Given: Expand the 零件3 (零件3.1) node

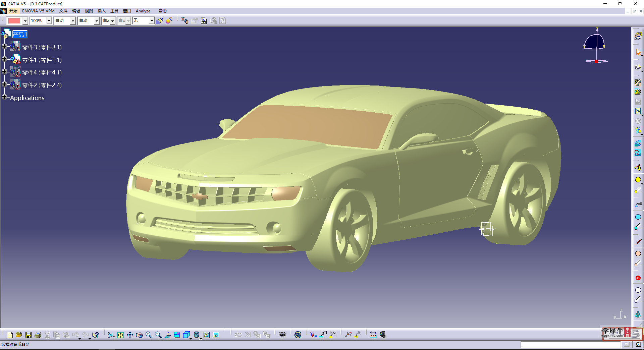Looking at the screenshot, I should click(x=4, y=46).
